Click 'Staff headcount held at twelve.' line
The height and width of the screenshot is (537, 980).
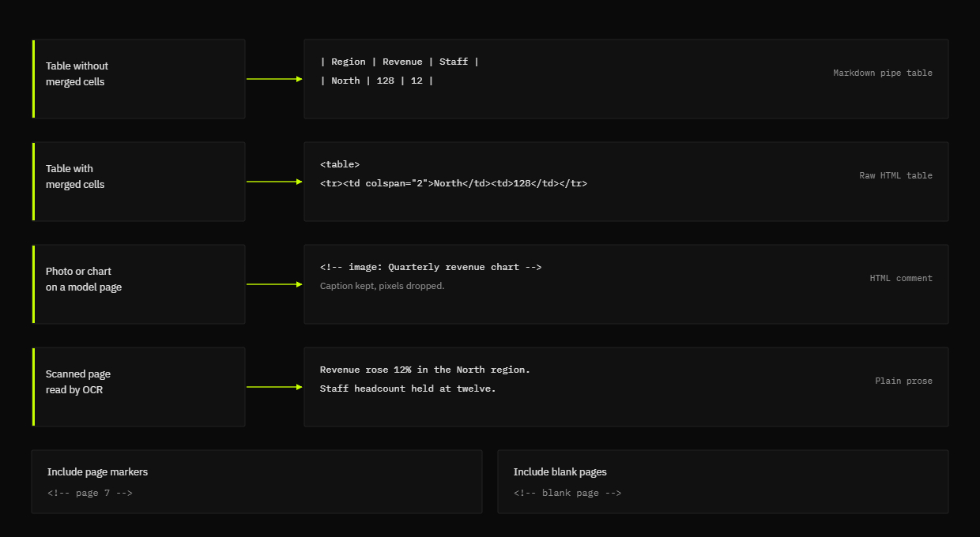(x=408, y=389)
